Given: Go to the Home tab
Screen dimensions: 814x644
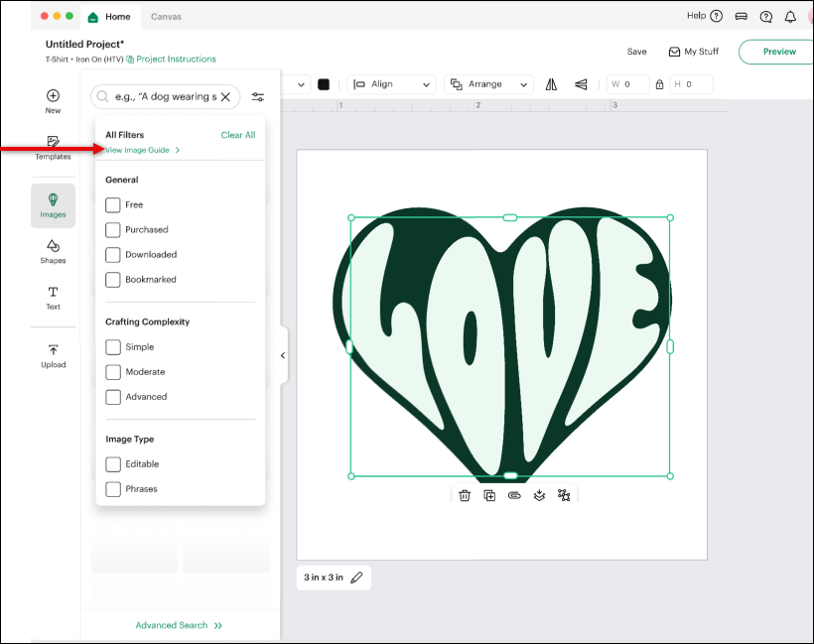Looking at the screenshot, I should [x=109, y=17].
